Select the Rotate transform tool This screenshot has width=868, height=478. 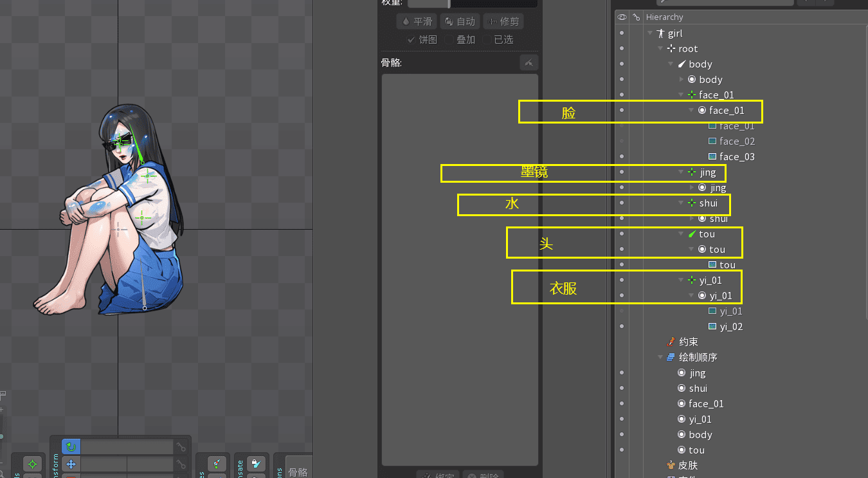tap(71, 447)
